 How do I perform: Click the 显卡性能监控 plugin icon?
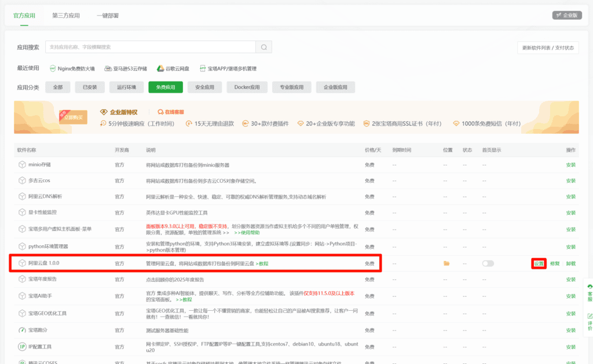pyautogui.click(x=23, y=212)
